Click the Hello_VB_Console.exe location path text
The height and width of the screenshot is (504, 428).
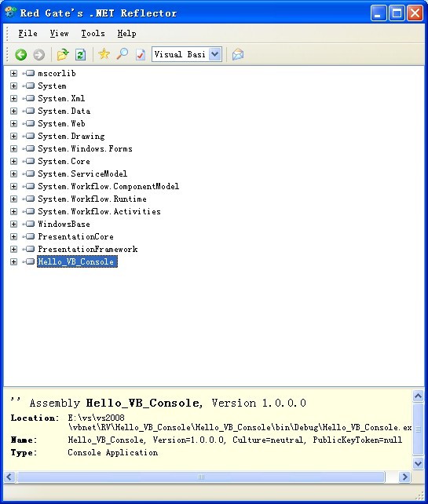(240, 422)
